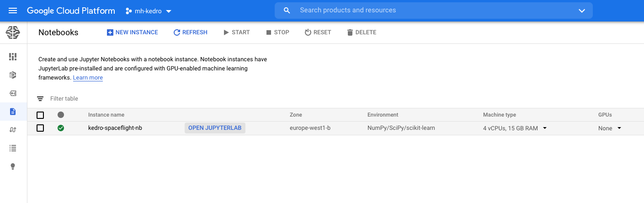Expand the search bar chevron

pos(582,11)
